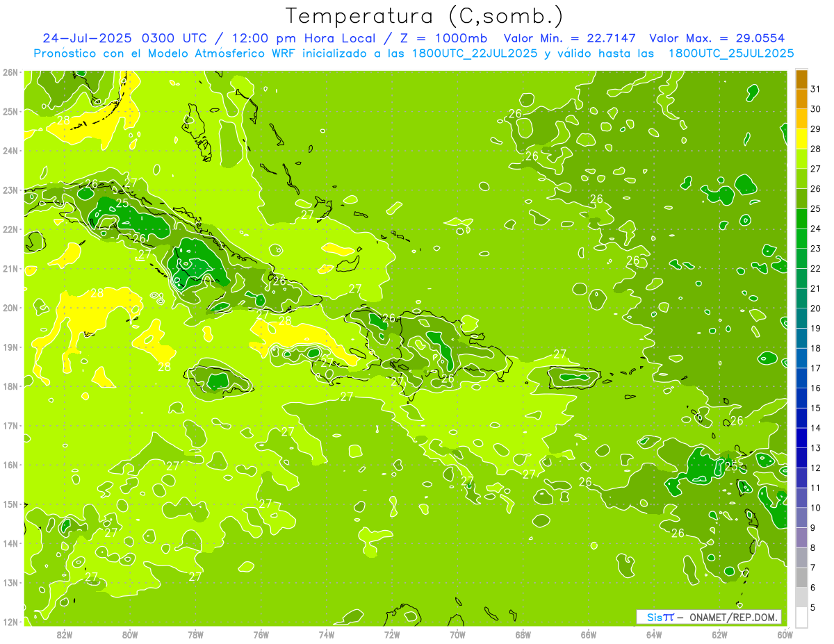Click the 19N latitude axis label
This screenshot has height=644, width=834.
pyautogui.click(x=10, y=347)
